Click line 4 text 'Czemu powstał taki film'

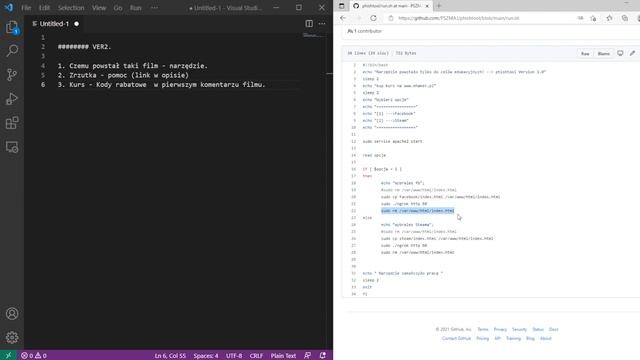point(113,66)
